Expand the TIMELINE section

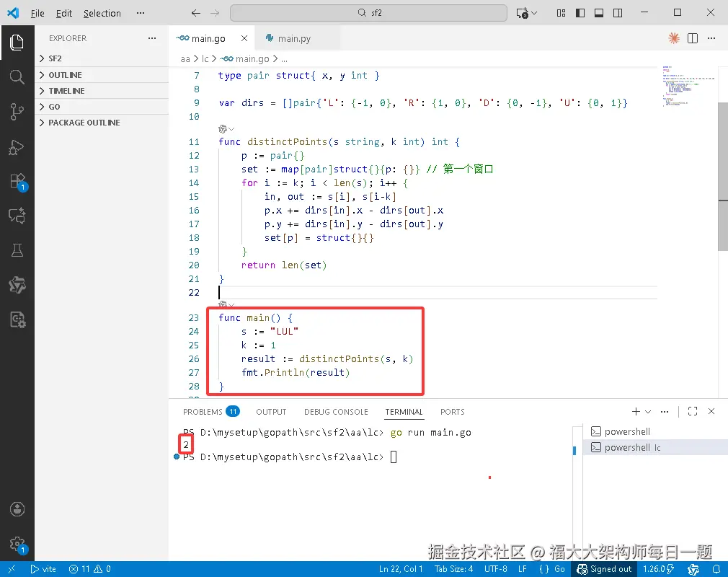[102, 91]
